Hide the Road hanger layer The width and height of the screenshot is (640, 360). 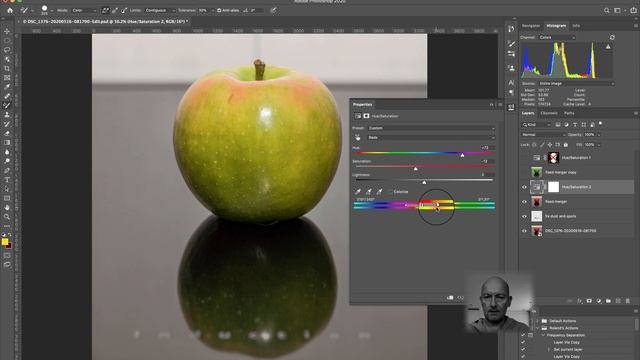point(524,202)
